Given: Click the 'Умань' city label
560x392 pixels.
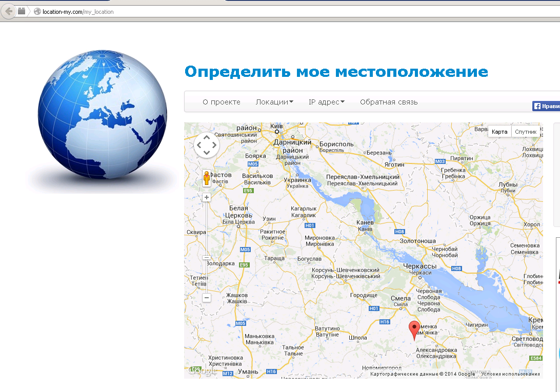Looking at the screenshot, I should (x=248, y=372).
